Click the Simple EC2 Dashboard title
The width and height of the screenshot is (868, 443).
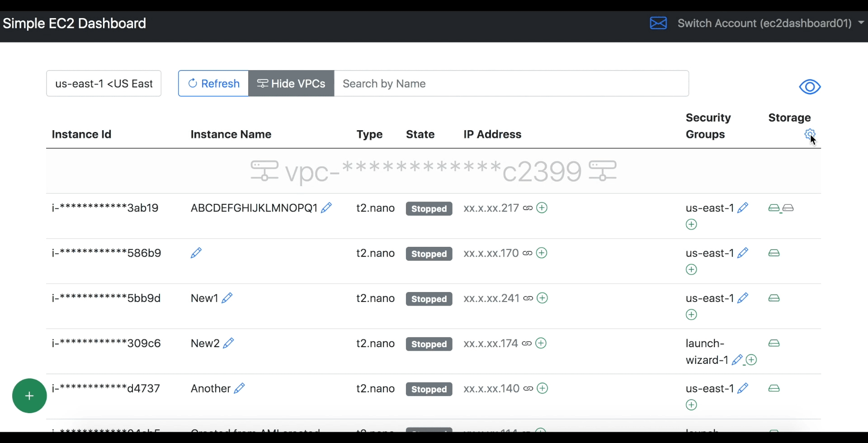pyautogui.click(x=75, y=24)
